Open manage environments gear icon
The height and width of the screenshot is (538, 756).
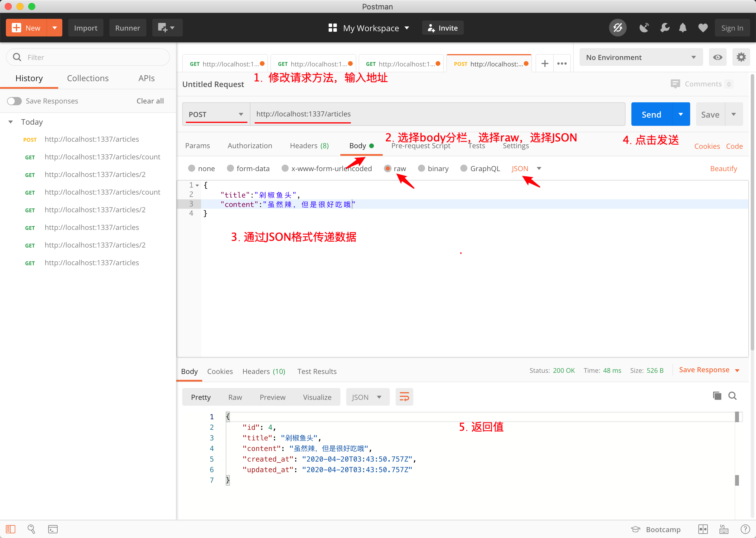pyautogui.click(x=741, y=57)
